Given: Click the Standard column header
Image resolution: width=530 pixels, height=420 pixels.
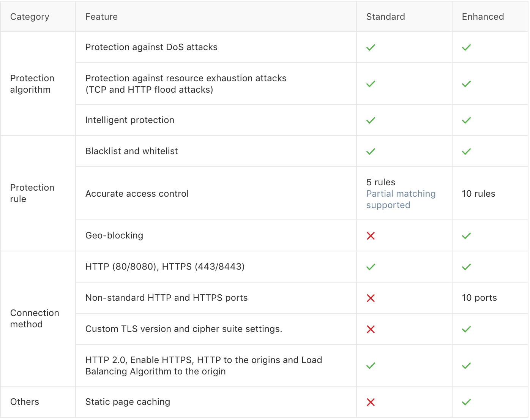Looking at the screenshot, I should (x=385, y=17).
